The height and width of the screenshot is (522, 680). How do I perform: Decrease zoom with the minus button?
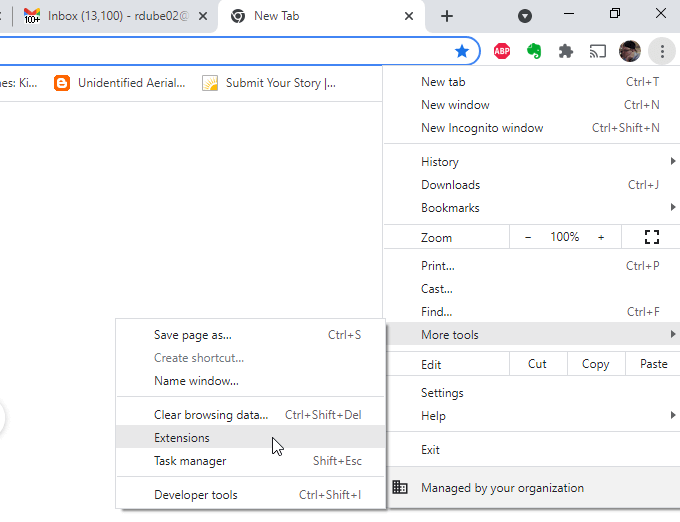point(529,237)
